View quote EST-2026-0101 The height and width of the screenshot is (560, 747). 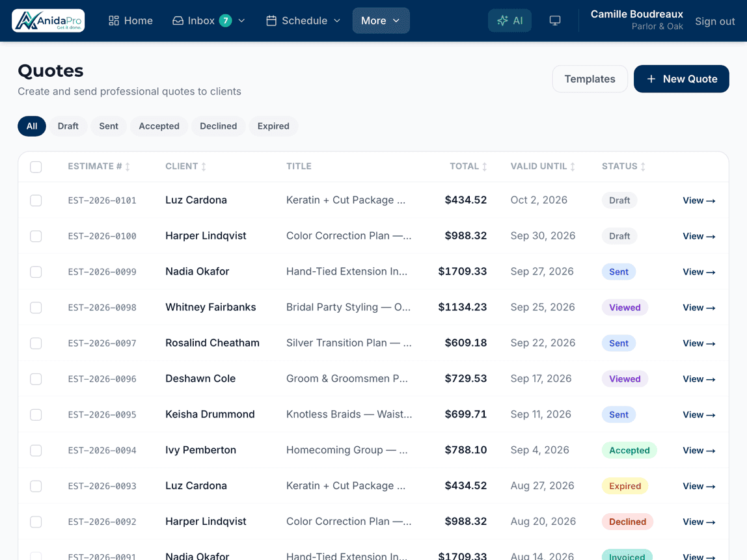[x=699, y=200]
